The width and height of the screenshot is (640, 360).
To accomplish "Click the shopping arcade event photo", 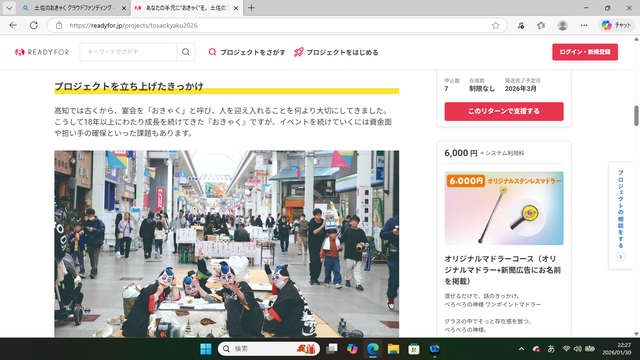I will pyautogui.click(x=227, y=244).
